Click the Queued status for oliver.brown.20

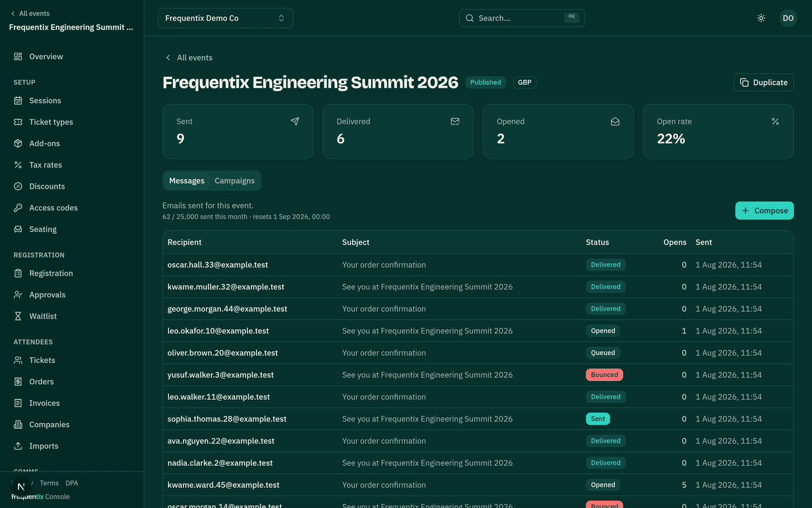click(x=603, y=353)
